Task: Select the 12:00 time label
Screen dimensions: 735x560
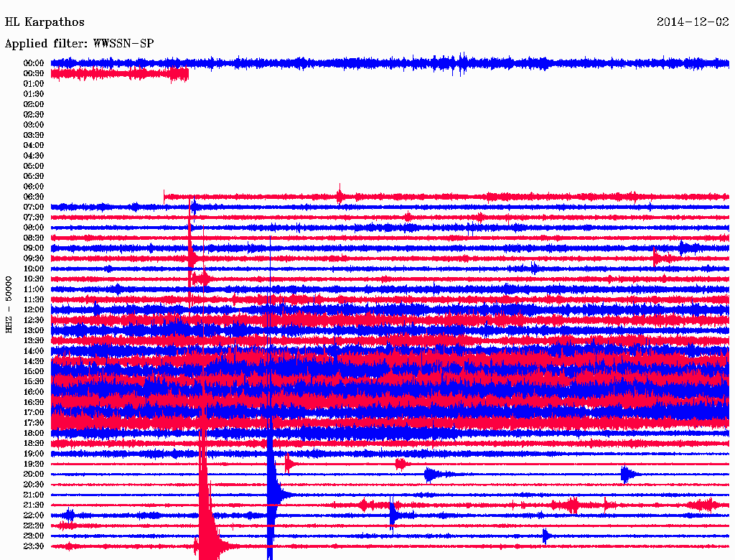Action: point(34,310)
